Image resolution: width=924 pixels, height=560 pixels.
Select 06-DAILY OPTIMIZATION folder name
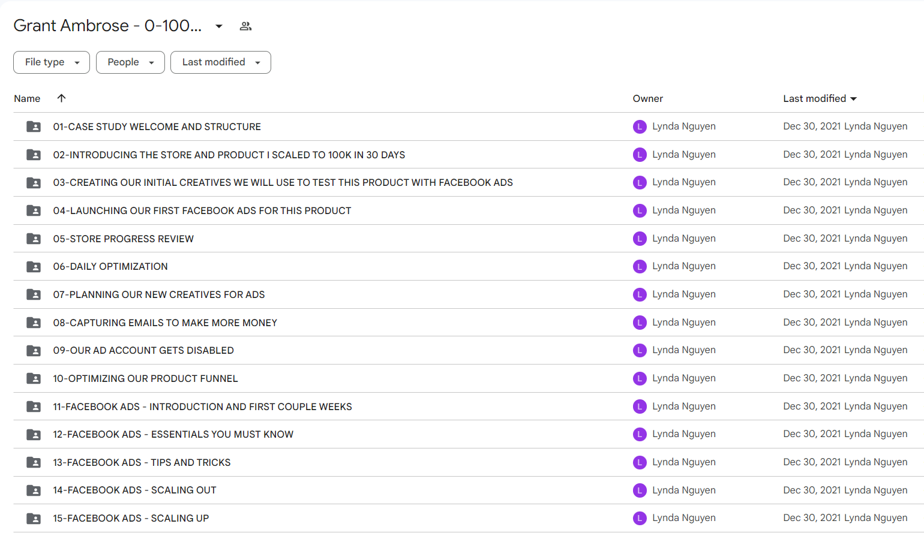pyautogui.click(x=110, y=266)
